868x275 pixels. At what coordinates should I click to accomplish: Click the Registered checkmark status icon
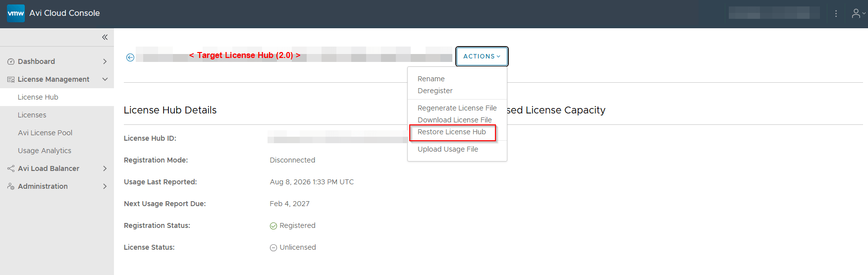273,226
